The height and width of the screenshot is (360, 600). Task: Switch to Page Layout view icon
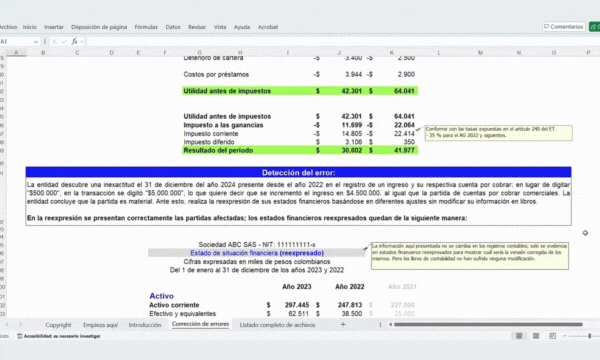536,336
